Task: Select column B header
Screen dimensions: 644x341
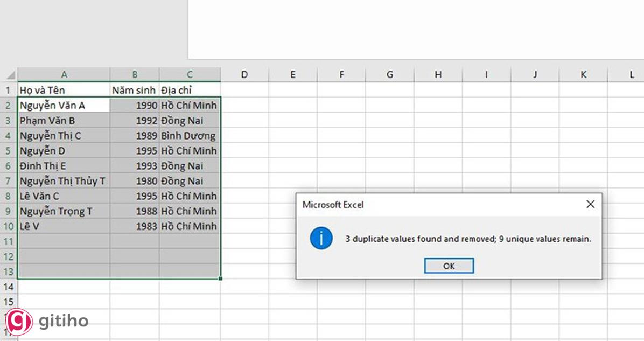Action: pos(135,74)
